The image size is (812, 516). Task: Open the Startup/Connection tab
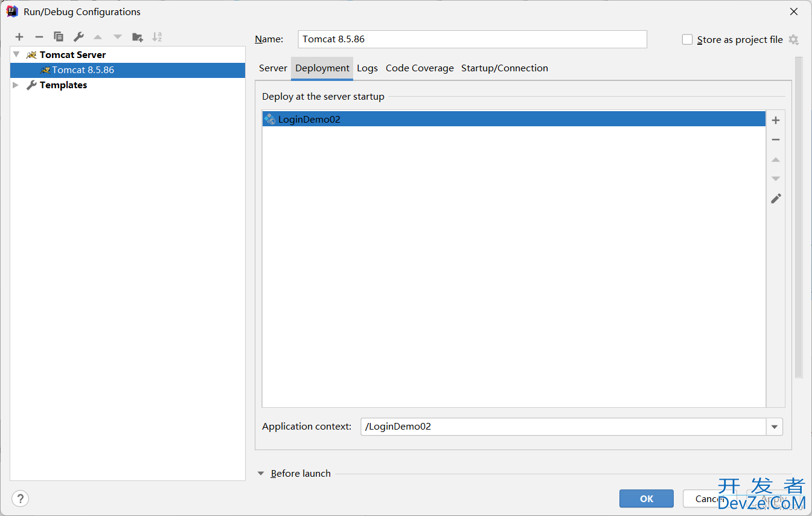click(x=505, y=68)
